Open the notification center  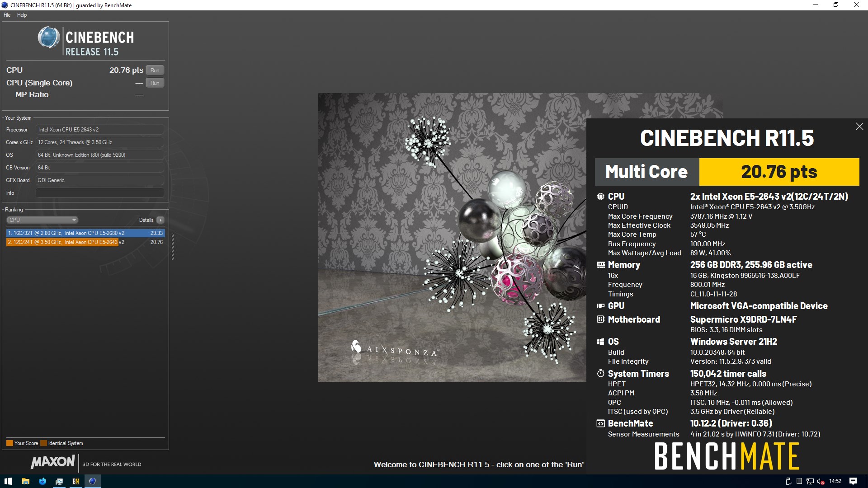(x=853, y=481)
